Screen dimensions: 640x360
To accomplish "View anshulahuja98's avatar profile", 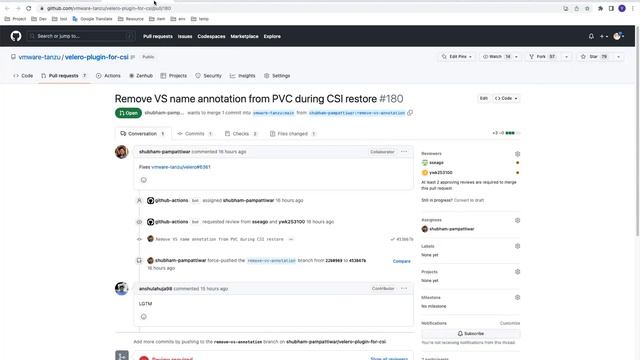I will (x=122, y=289).
